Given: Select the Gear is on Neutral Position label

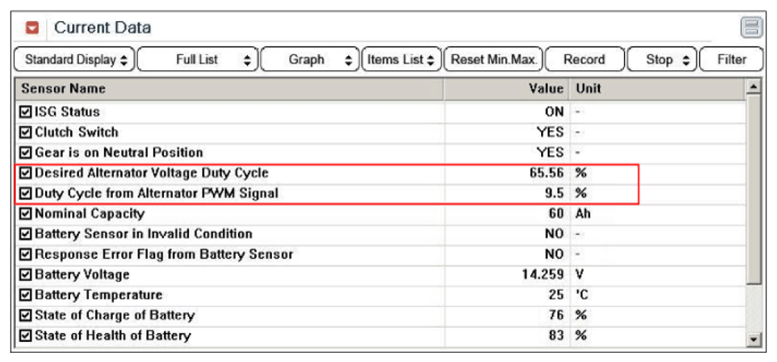Looking at the screenshot, I should pyautogui.click(x=119, y=153).
